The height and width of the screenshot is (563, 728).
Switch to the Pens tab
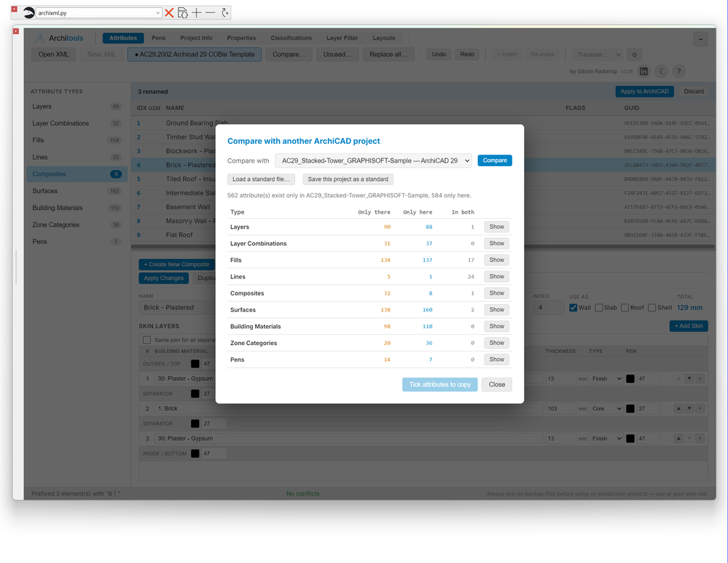(158, 38)
